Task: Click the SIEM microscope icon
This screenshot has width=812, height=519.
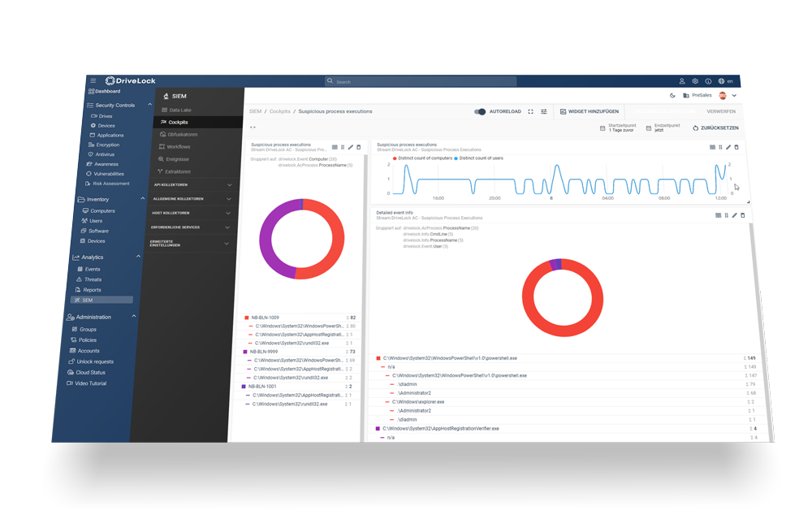Action: [x=166, y=97]
